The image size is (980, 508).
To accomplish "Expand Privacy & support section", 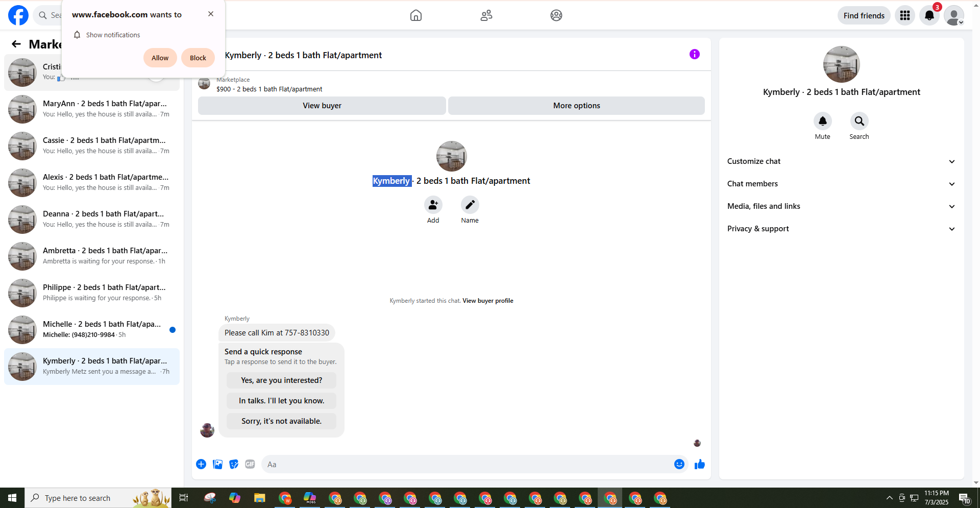I will (x=842, y=229).
